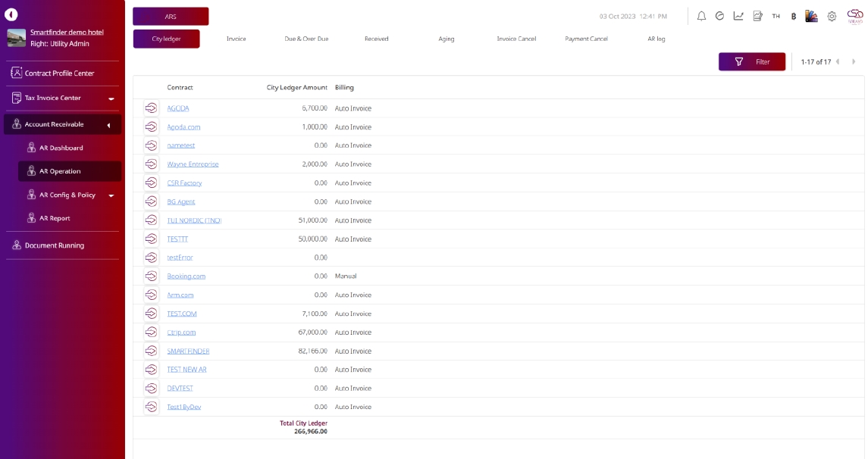Click the line chart icon in top bar
Viewport: 868px width, 459px height.
click(738, 16)
